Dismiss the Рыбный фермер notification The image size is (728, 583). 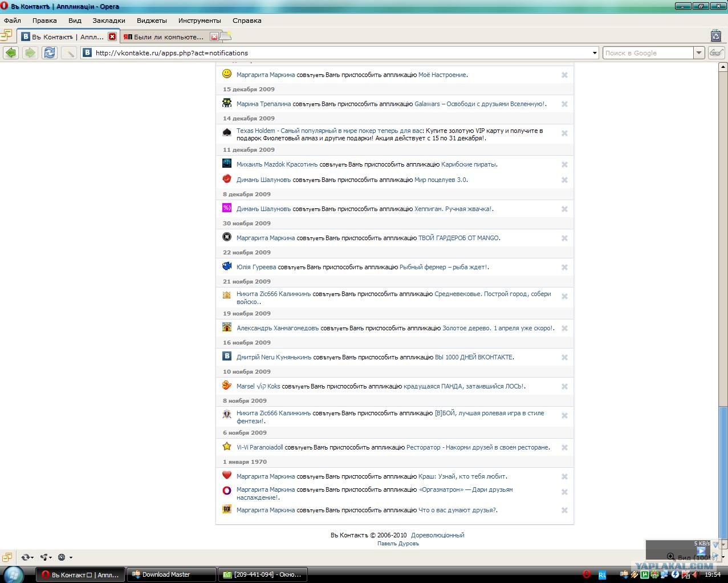tap(564, 267)
